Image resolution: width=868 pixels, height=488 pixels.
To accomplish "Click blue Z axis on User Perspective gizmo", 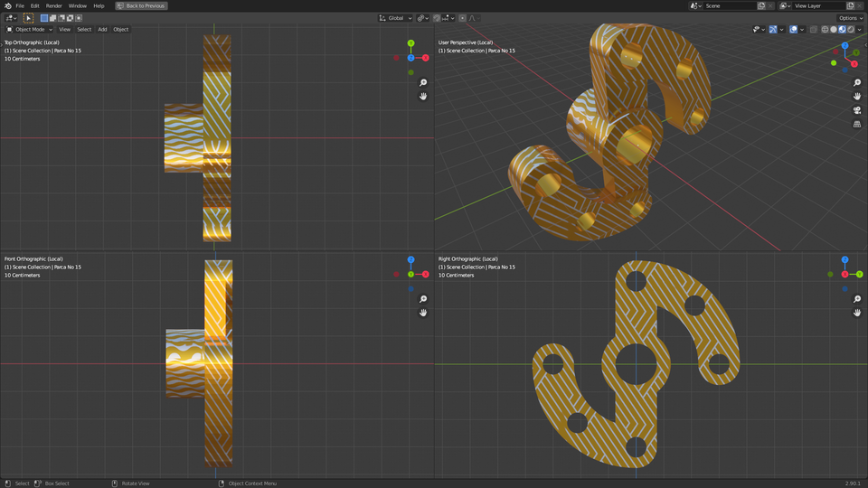I will [844, 46].
